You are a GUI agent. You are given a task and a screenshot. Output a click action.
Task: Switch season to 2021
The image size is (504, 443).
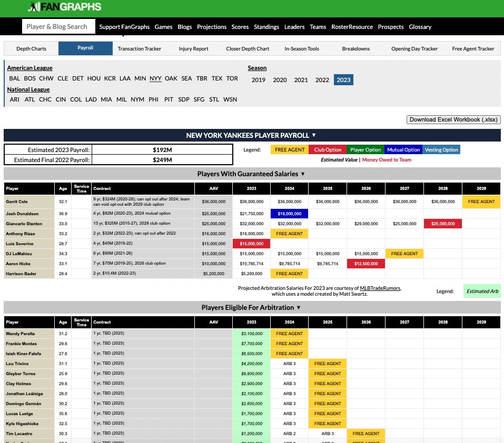click(x=301, y=80)
